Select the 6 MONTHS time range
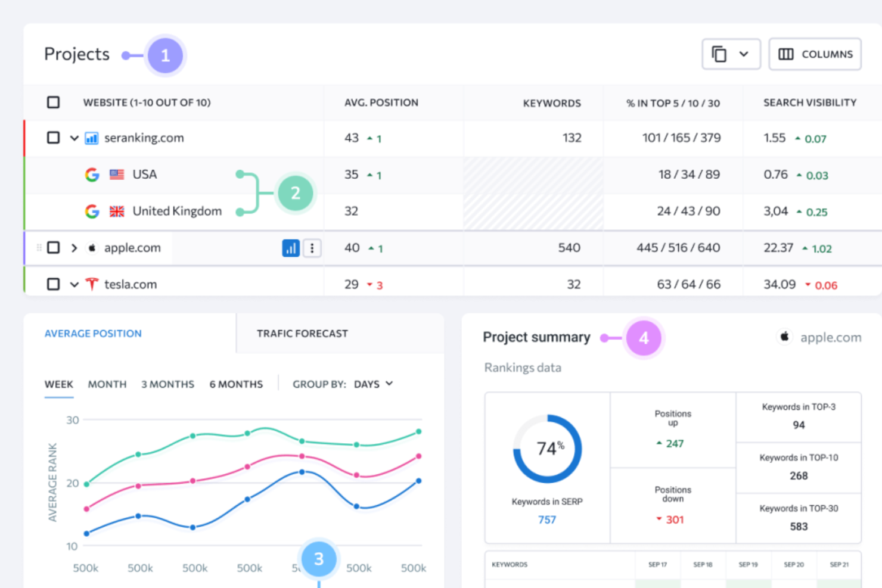The height and width of the screenshot is (588, 882). [x=236, y=384]
